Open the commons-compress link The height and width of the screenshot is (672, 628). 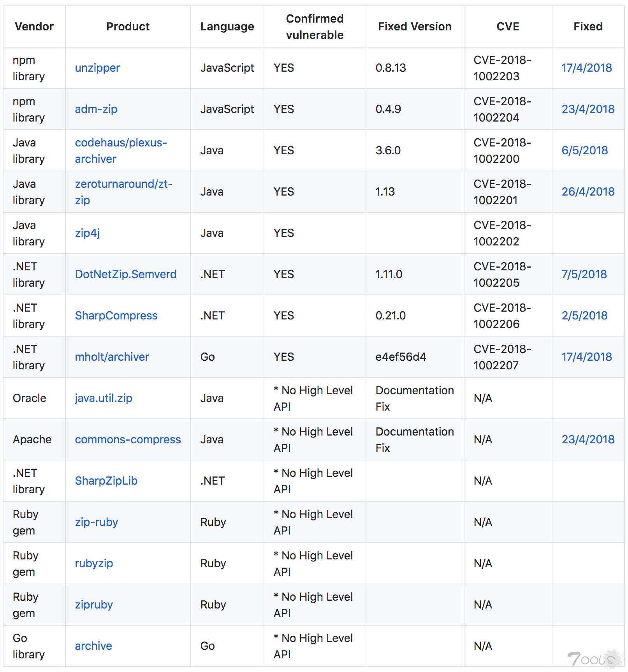(128, 439)
